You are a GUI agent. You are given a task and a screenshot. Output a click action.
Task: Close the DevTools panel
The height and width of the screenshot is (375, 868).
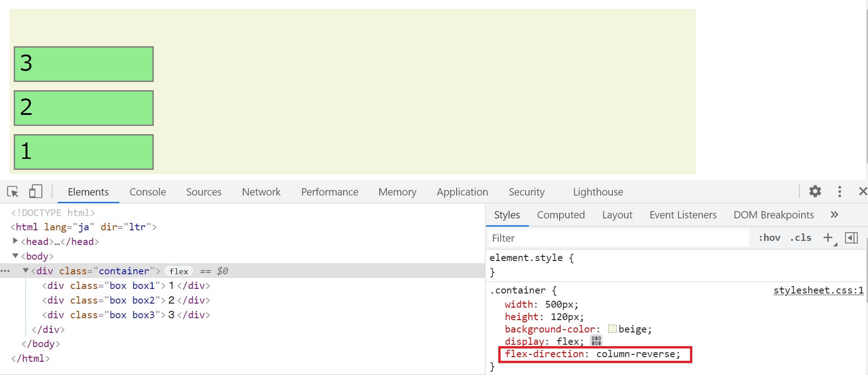pyautogui.click(x=863, y=191)
